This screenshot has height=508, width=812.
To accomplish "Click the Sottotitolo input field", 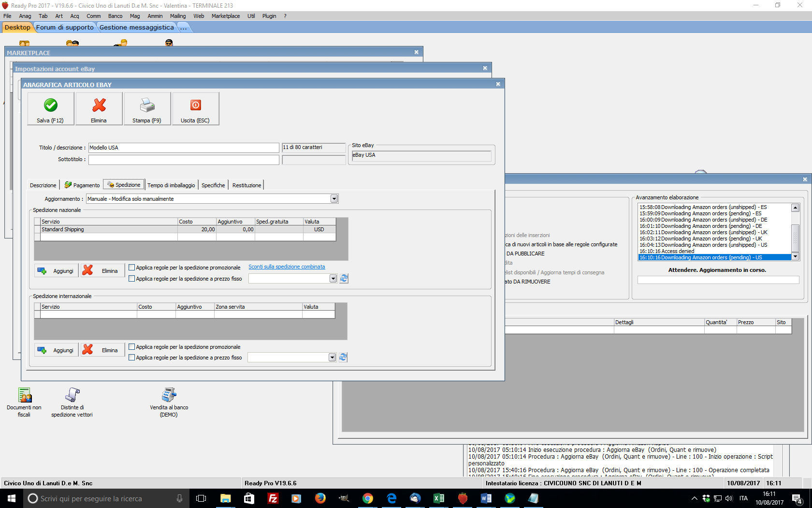I will (184, 159).
